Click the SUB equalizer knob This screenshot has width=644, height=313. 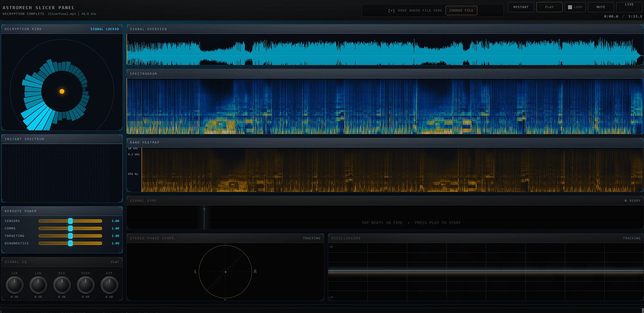click(14, 285)
